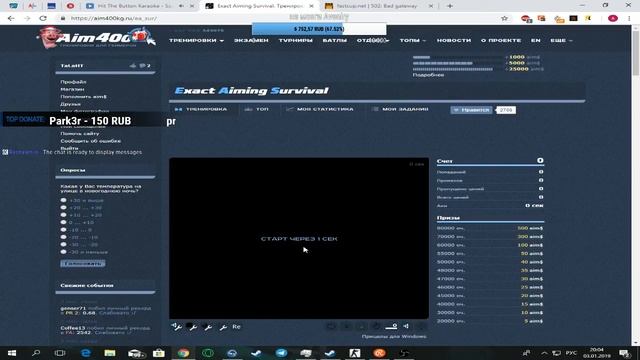This screenshot has height=360, width=640.
Task: Open the Пополнить aim$ link
Action: [83, 97]
